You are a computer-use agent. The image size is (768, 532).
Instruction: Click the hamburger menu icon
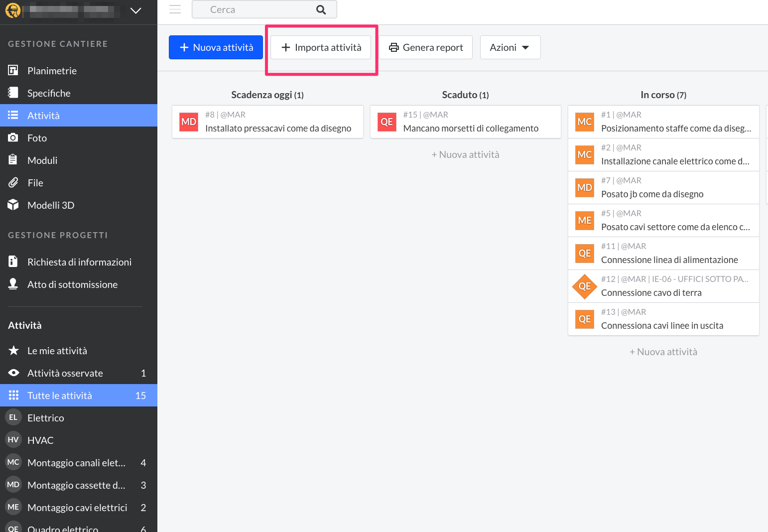tap(175, 9)
